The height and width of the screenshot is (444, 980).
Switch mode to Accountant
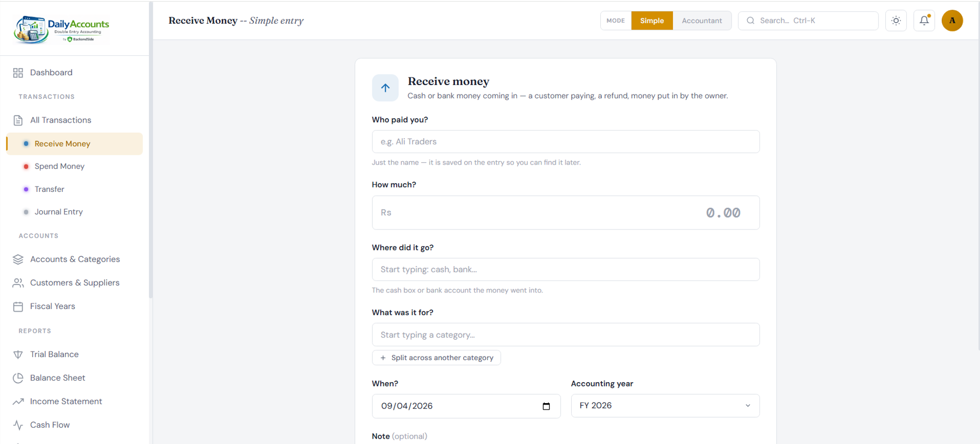[x=702, y=20]
